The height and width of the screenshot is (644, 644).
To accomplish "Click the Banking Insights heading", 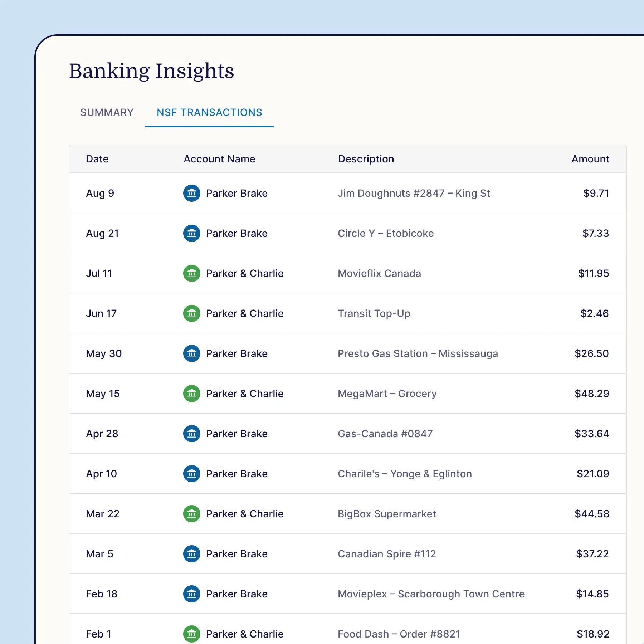I will (x=152, y=71).
